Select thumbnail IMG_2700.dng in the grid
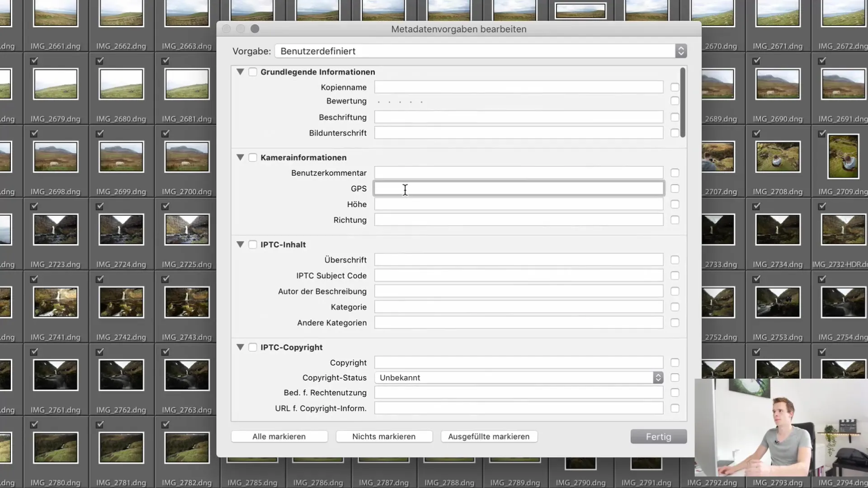Screen dimensions: 868x488 [187, 157]
